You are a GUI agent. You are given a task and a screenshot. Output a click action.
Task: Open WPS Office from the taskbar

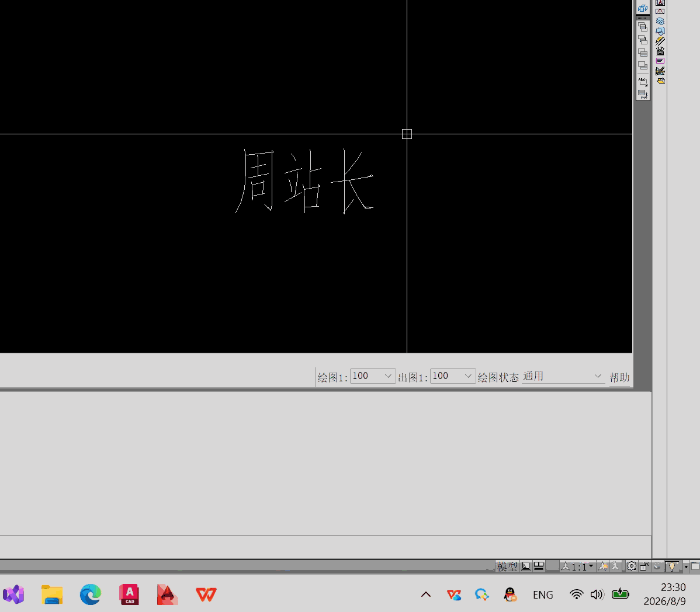206,594
